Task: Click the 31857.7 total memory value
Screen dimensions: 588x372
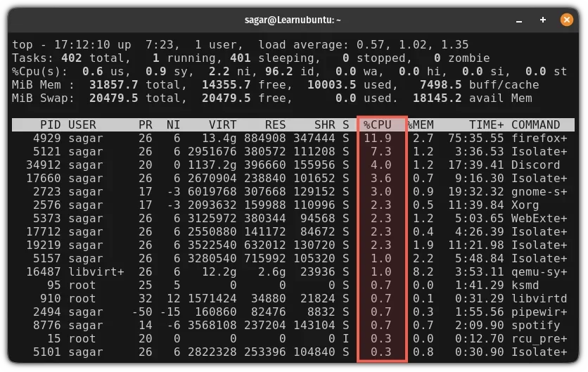Action: click(x=114, y=85)
